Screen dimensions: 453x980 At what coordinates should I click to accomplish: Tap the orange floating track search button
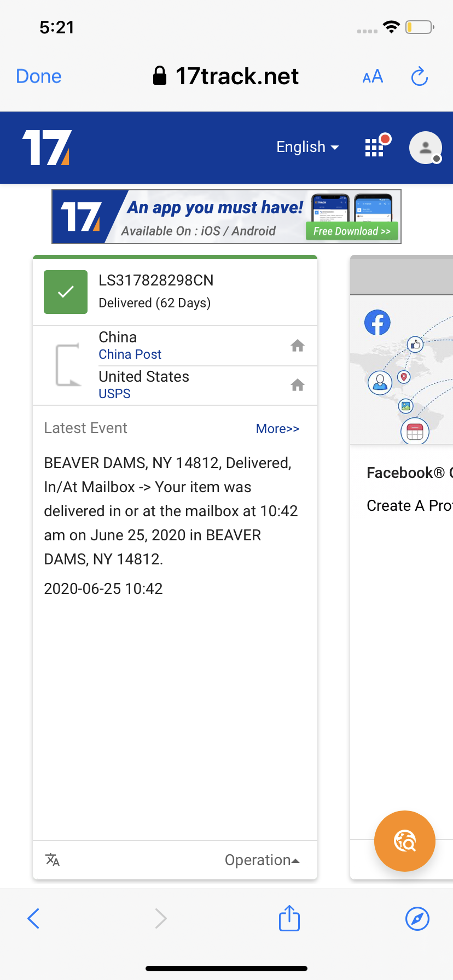pos(405,841)
